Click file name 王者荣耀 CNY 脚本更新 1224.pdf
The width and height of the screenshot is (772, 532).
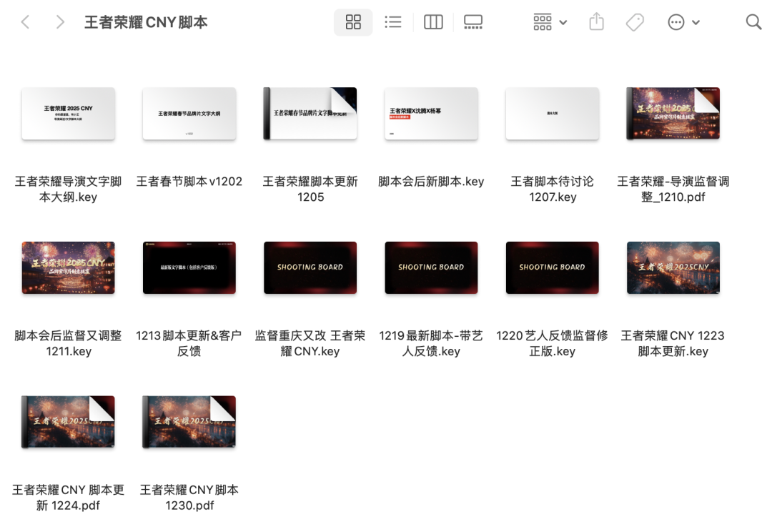(69, 498)
